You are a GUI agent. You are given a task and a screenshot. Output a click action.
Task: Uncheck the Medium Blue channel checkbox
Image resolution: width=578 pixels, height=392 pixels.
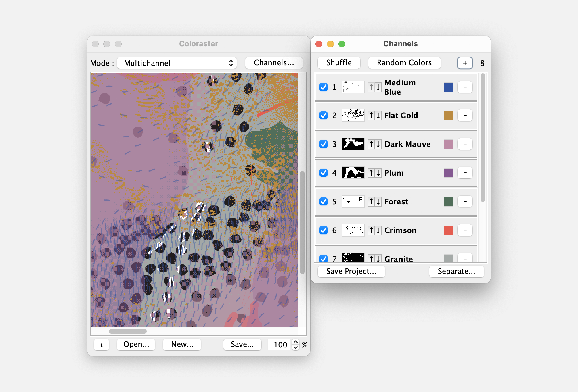point(324,87)
